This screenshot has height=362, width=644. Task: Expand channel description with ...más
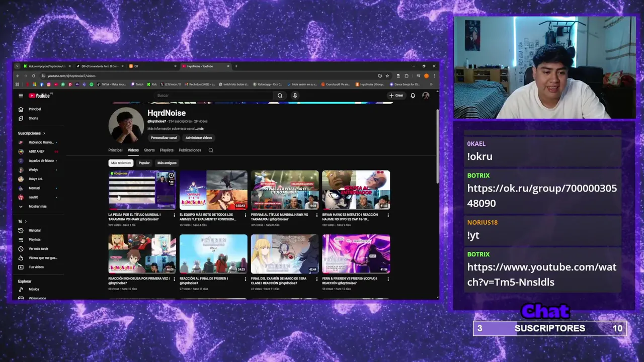point(199,129)
